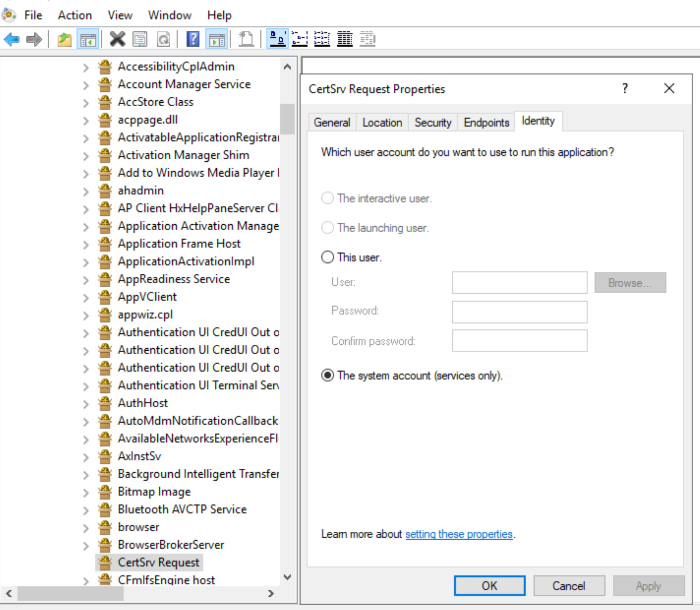Switch to Detail view icon
The width and height of the screenshot is (700, 610).
(x=345, y=39)
